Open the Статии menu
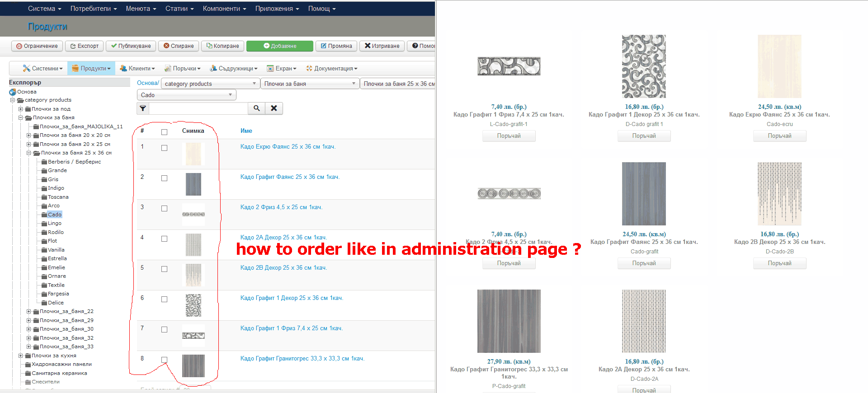This screenshot has width=868, height=393. coord(179,9)
